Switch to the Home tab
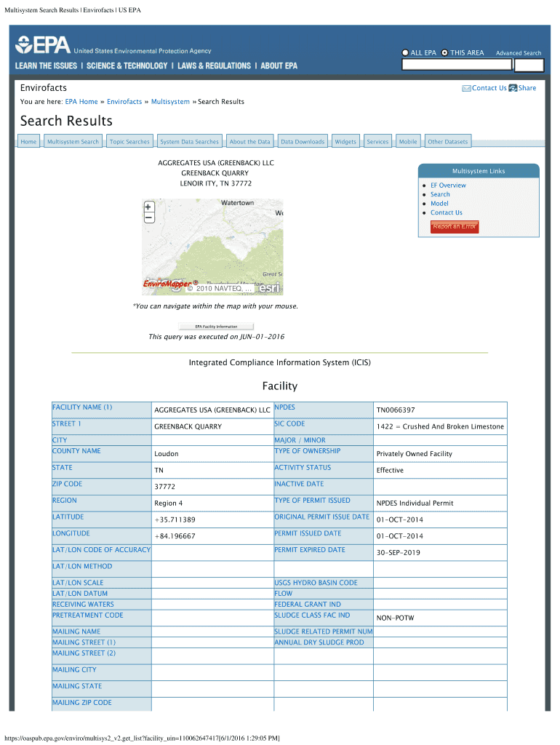The image size is (560, 745). tap(28, 142)
